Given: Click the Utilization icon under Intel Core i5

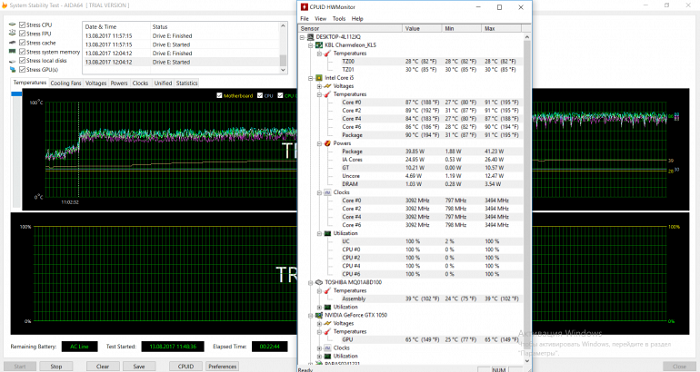Looking at the screenshot, I should click(327, 233).
